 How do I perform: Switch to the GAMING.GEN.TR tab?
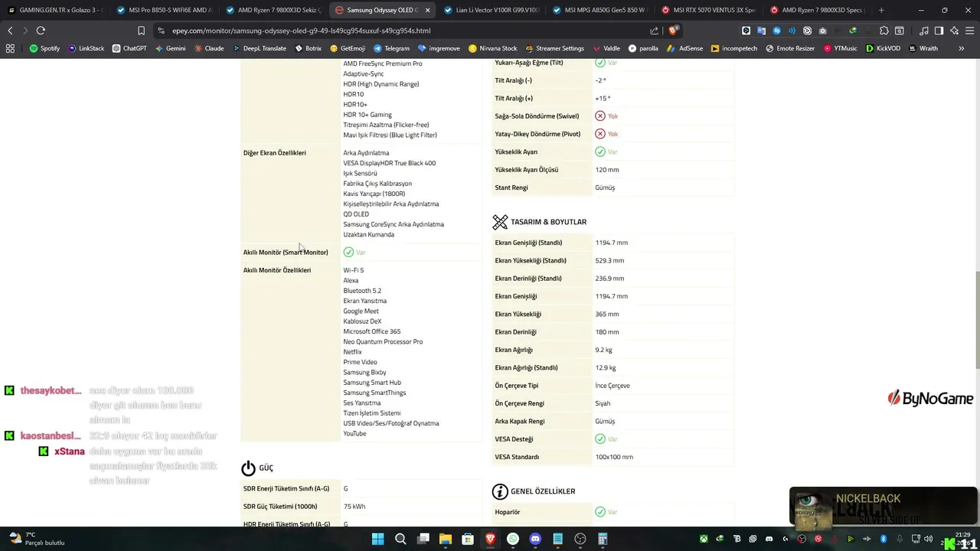54,10
